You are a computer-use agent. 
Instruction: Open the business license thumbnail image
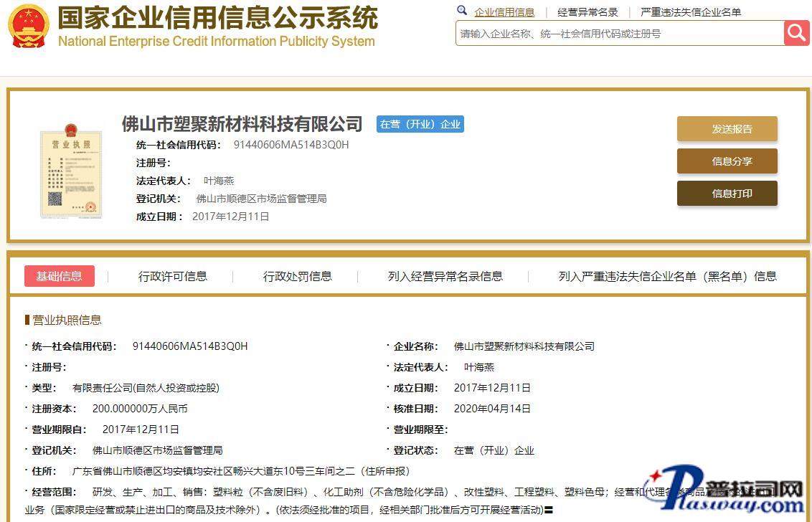coord(70,170)
